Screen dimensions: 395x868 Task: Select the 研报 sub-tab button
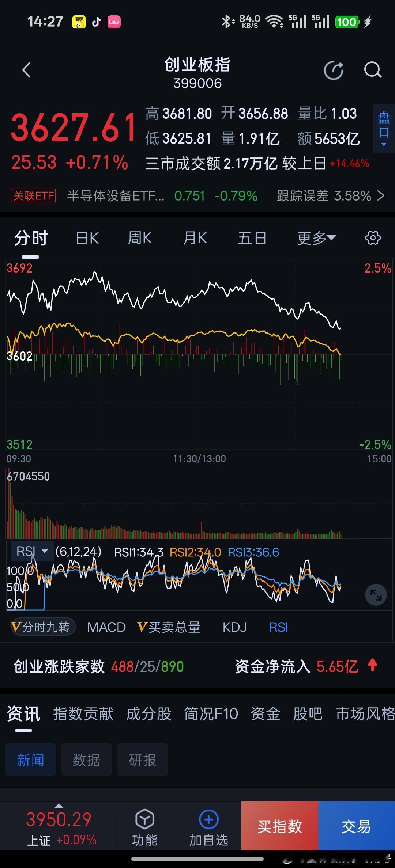point(143,759)
